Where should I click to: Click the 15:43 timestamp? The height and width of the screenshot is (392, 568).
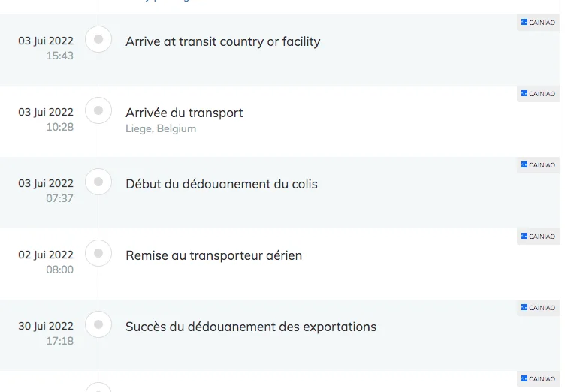tap(60, 56)
